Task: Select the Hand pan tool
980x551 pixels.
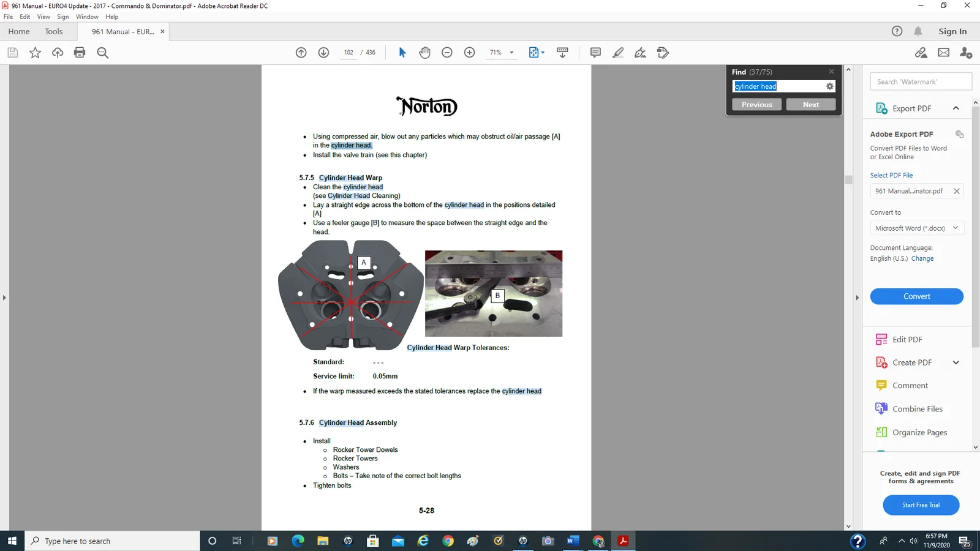Action: pyautogui.click(x=424, y=53)
